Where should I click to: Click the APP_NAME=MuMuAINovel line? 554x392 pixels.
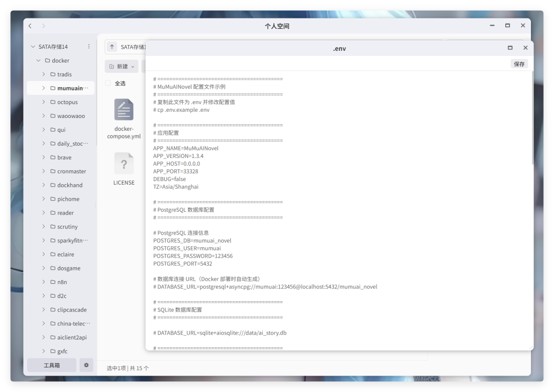[x=186, y=148]
